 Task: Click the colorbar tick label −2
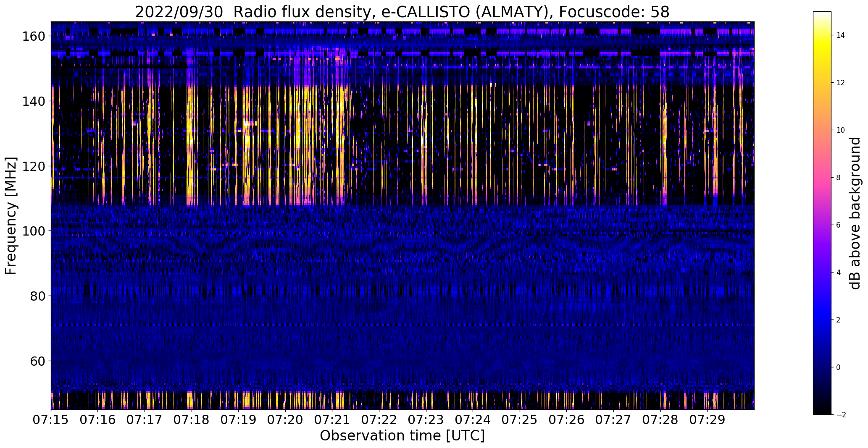tap(841, 415)
